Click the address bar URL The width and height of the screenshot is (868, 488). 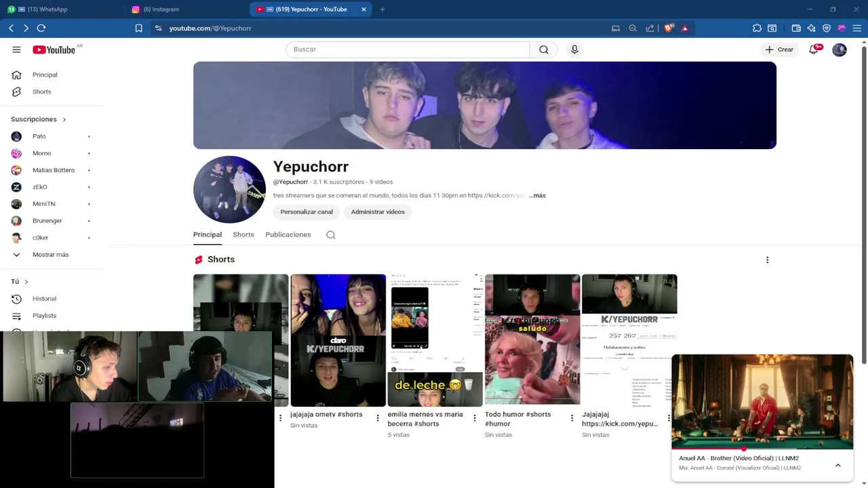point(210,28)
